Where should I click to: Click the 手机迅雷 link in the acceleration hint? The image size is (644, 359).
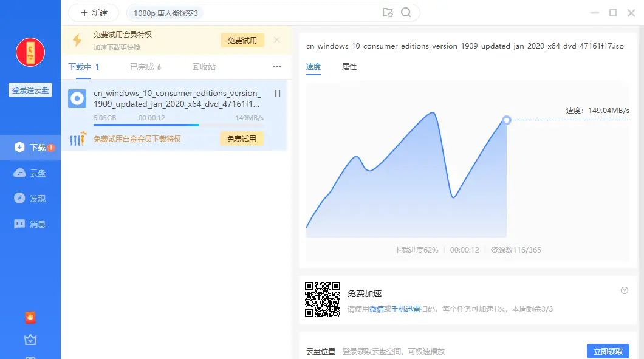406,309
